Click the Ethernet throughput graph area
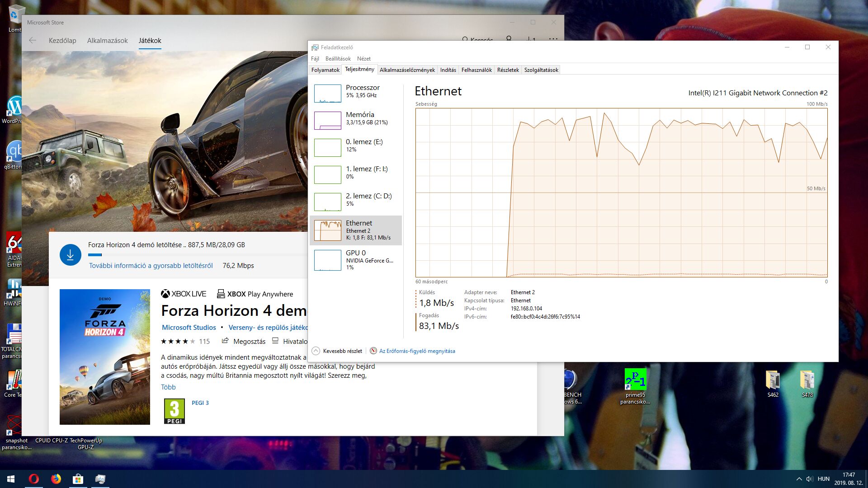This screenshot has width=868, height=488. pyautogui.click(x=622, y=192)
